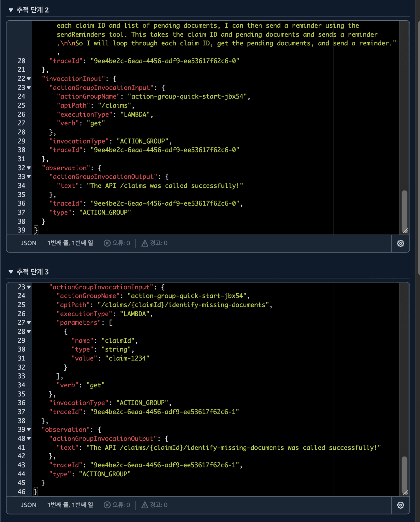
Task: Click "ACTION_GROUP" type on line 44 of step 3
Action: point(105,474)
